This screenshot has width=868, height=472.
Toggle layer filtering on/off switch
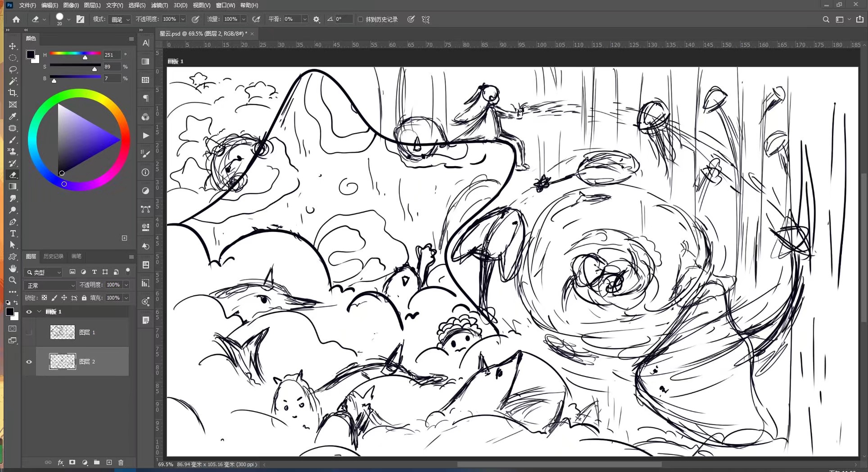coord(128,271)
